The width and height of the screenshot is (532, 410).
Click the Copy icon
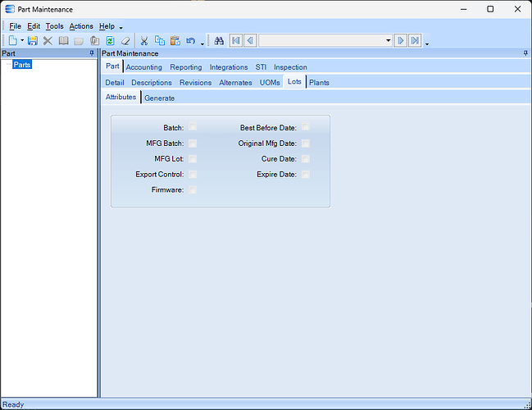coord(160,41)
